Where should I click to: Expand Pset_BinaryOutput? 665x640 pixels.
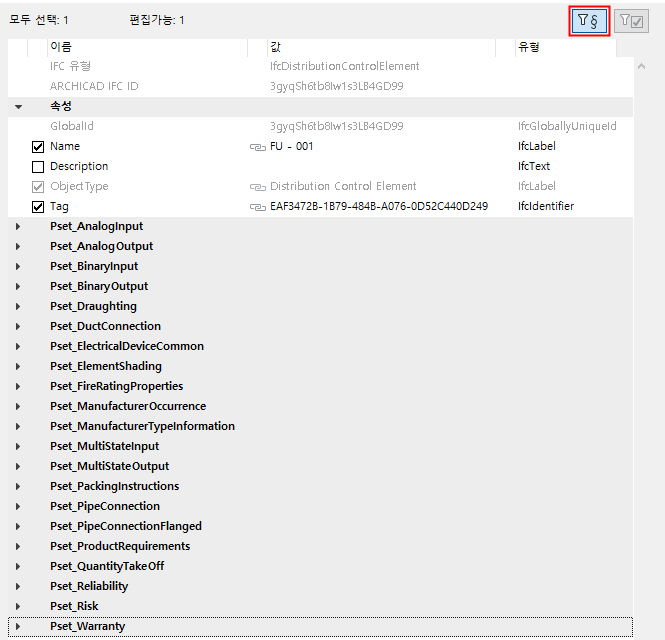coord(18,286)
